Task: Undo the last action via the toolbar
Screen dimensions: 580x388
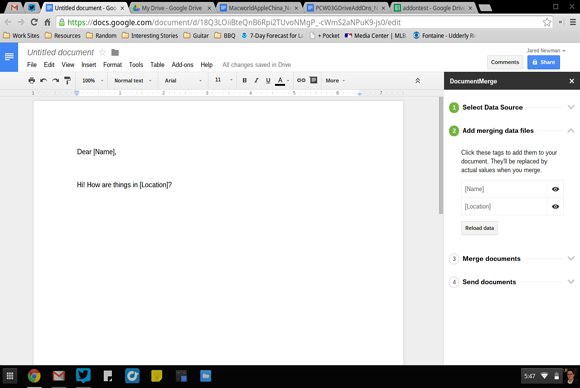Action: (44, 80)
